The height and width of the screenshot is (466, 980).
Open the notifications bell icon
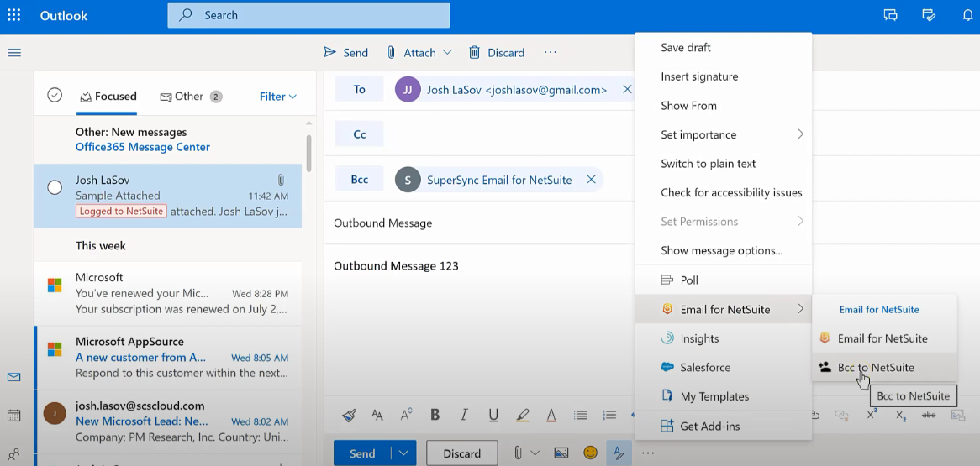click(x=967, y=16)
